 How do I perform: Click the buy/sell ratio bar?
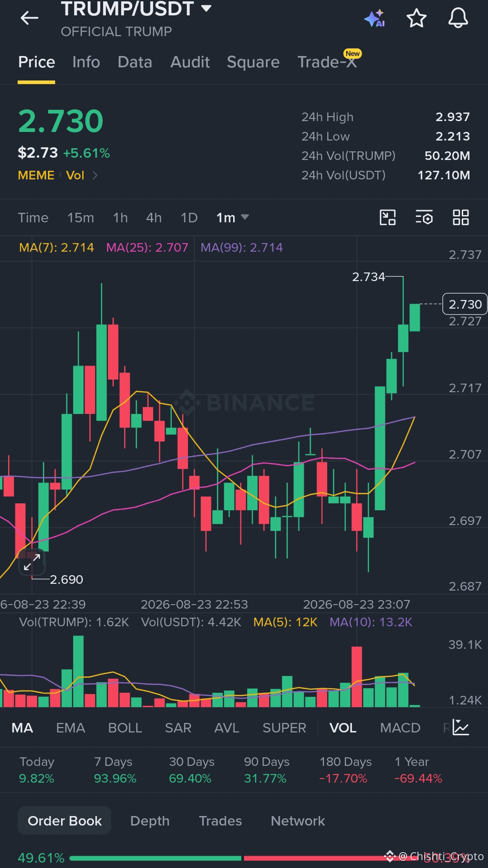tap(244, 858)
